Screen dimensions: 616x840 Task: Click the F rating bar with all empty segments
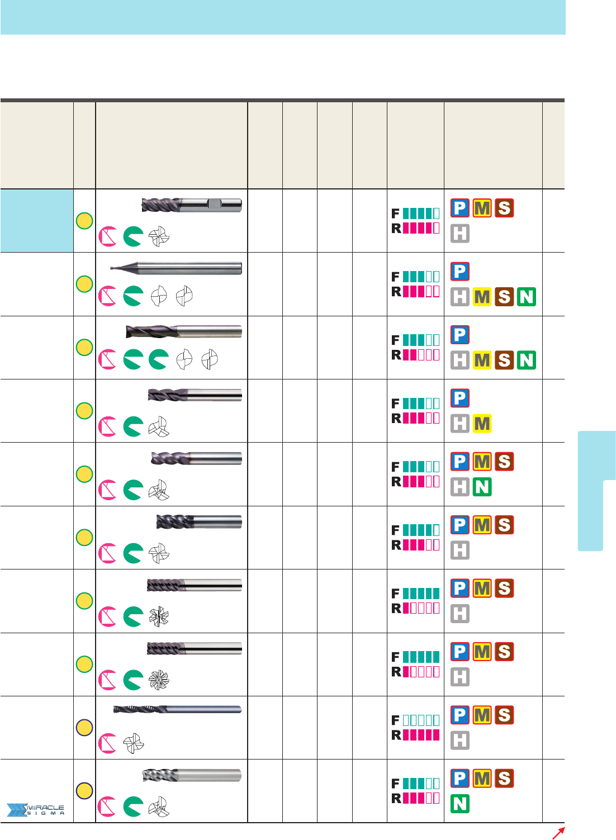(x=421, y=720)
